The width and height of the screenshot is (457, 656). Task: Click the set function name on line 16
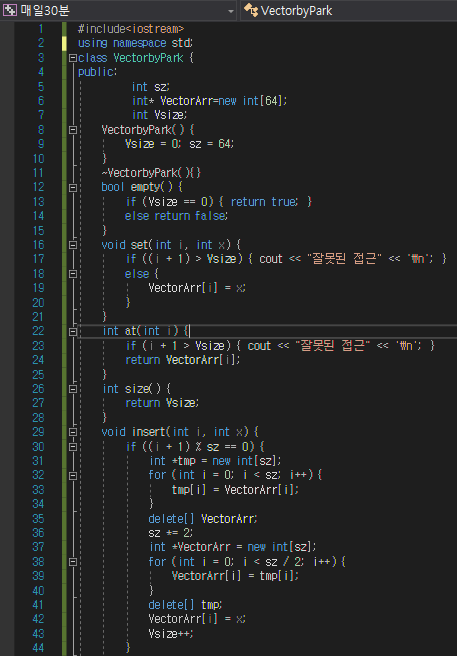click(x=140, y=245)
